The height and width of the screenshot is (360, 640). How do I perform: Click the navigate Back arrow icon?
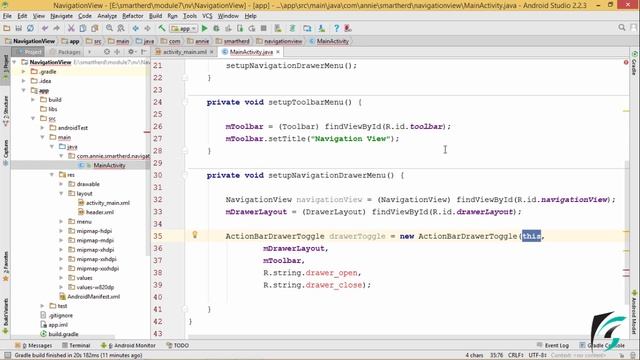tap(136, 28)
